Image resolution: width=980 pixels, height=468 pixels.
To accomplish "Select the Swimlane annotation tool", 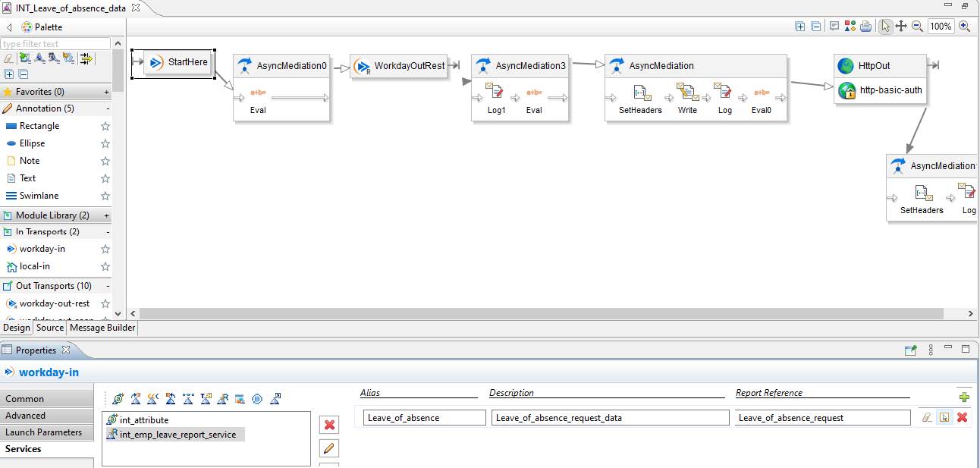I will pyautogui.click(x=39, y=196).
